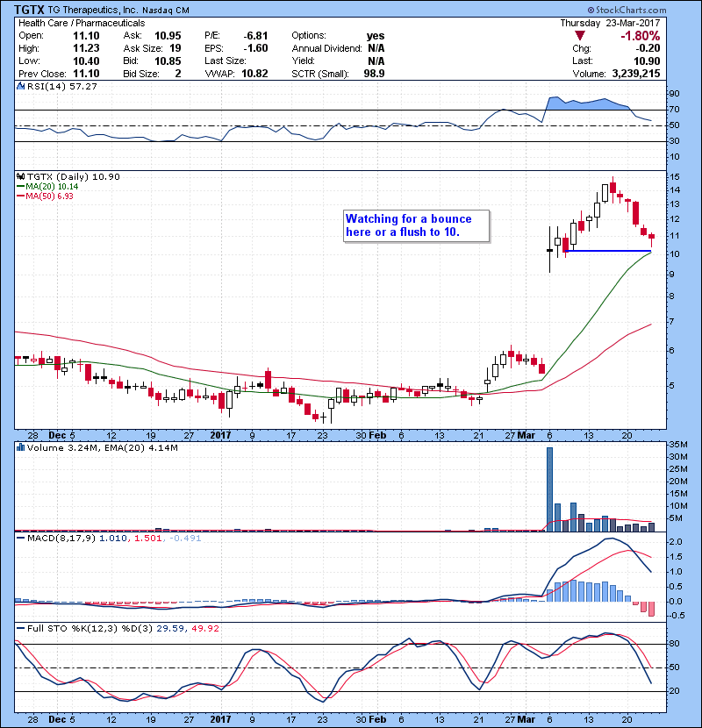The height and width of the screenshot is (728, 702).
Task: Click the VWAP value 10.82
Action: [254, 74]
